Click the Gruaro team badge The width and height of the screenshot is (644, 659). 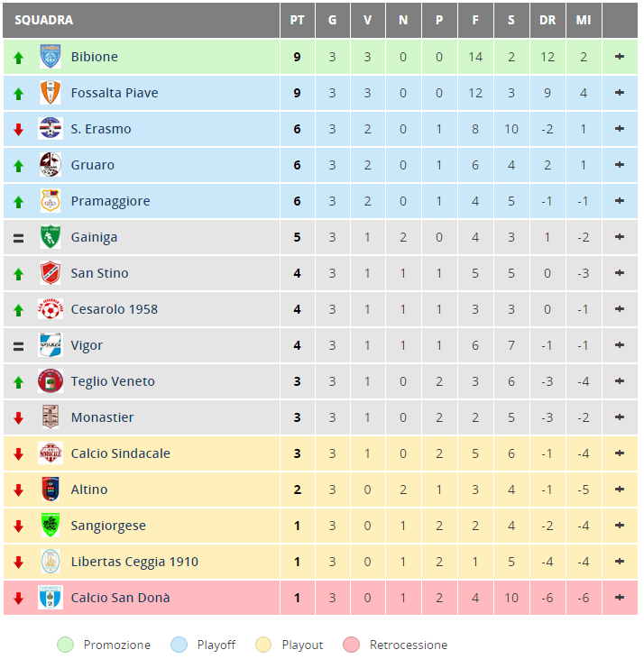(50, 164)
